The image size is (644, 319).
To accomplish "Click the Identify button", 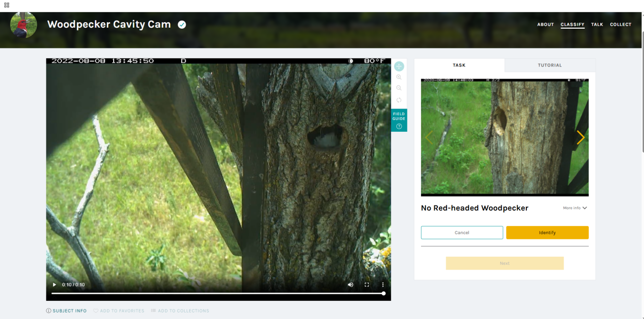I will pos(547,232).
